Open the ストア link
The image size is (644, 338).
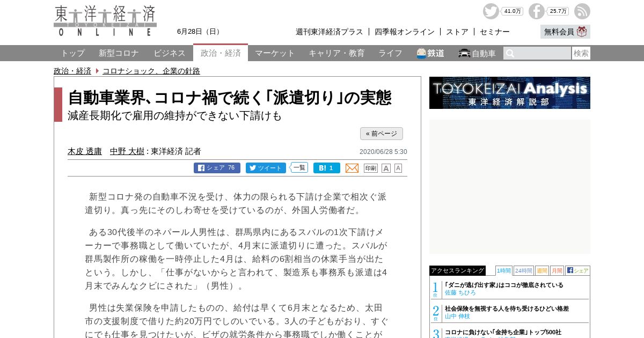[x=457, y=32]
